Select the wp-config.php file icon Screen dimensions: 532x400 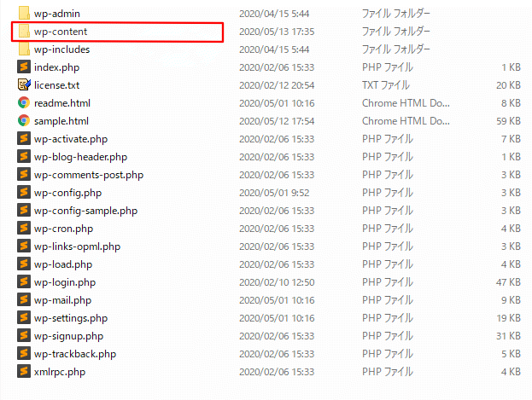coord(24,192)
